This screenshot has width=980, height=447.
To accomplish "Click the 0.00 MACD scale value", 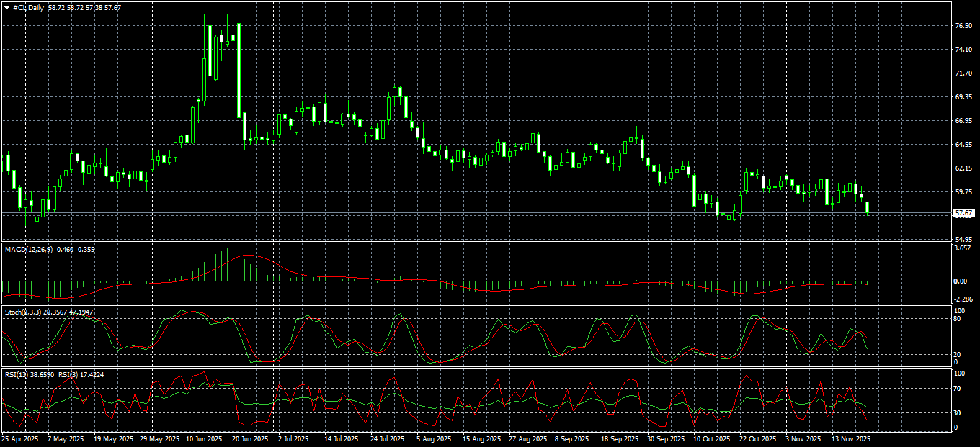I will (961, 281).
